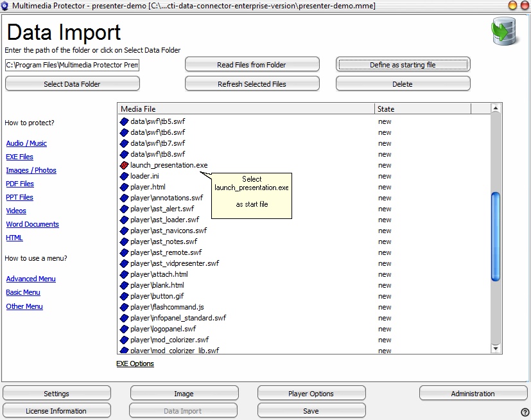Open the EXE Options link

click(135, 363)
